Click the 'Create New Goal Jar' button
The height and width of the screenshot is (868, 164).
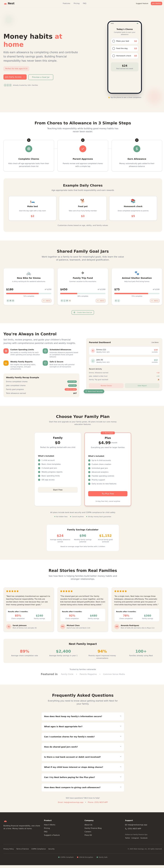click(83, 312)
